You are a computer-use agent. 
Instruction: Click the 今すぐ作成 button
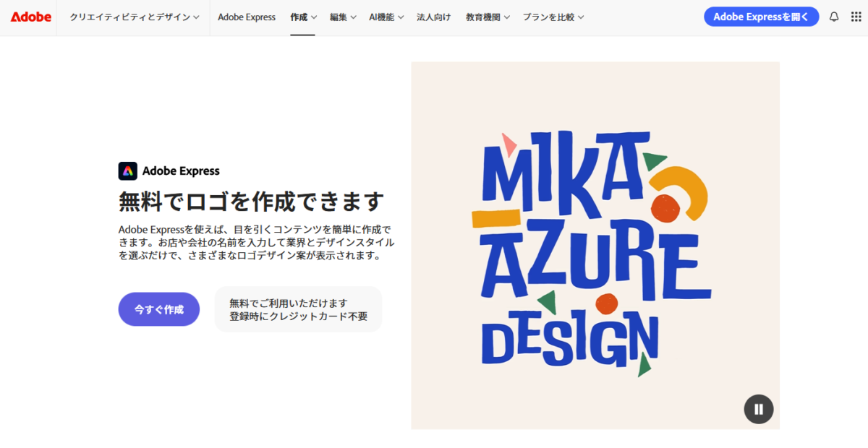click(x=159, y=309)
